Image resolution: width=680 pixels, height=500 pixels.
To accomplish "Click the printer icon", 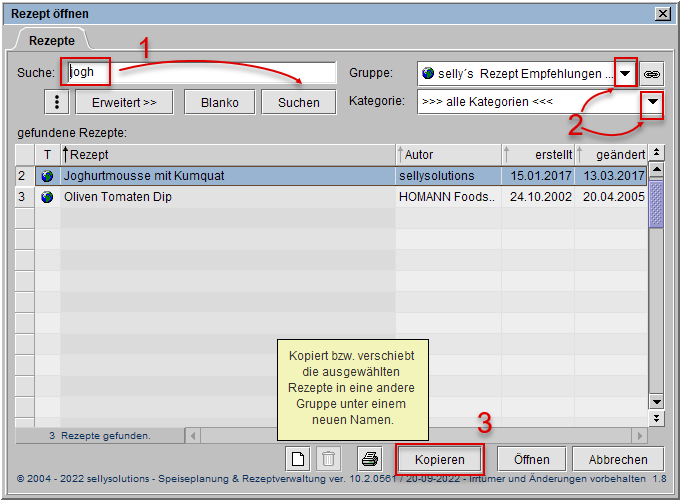I will (370, 459).
